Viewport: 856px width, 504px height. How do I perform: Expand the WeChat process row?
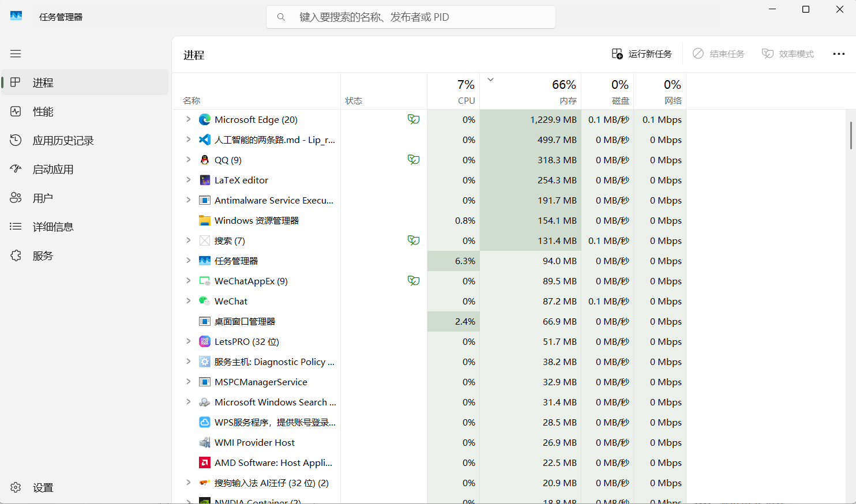pyautogui.click(x=188, y=301)
